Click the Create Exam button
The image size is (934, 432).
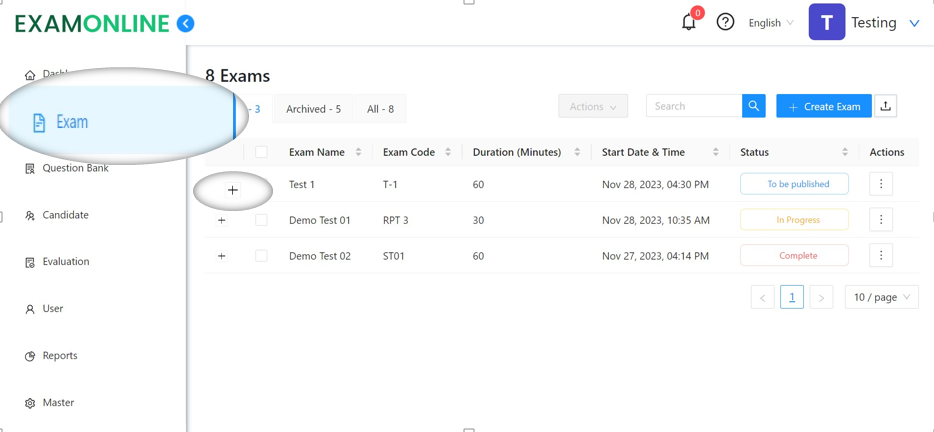point(823,106)
